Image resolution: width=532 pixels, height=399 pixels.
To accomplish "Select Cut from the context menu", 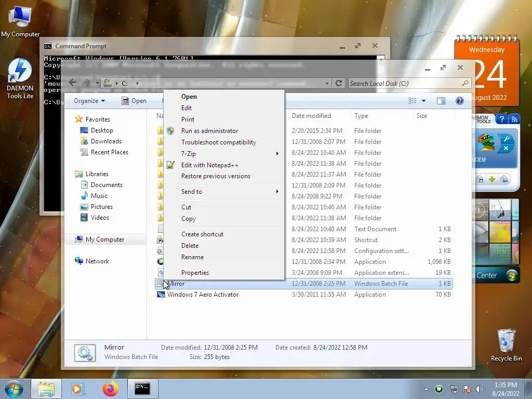I will 224,207.
